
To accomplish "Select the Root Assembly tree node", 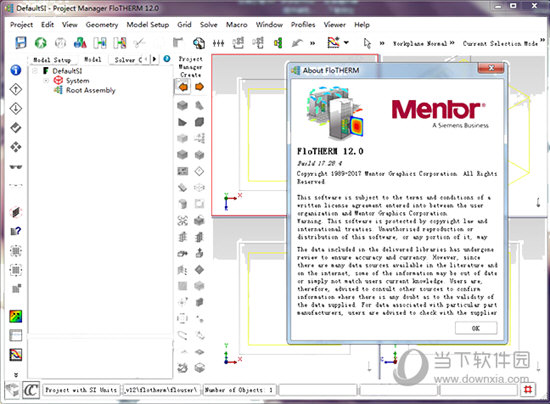I will tap(91, 90).
